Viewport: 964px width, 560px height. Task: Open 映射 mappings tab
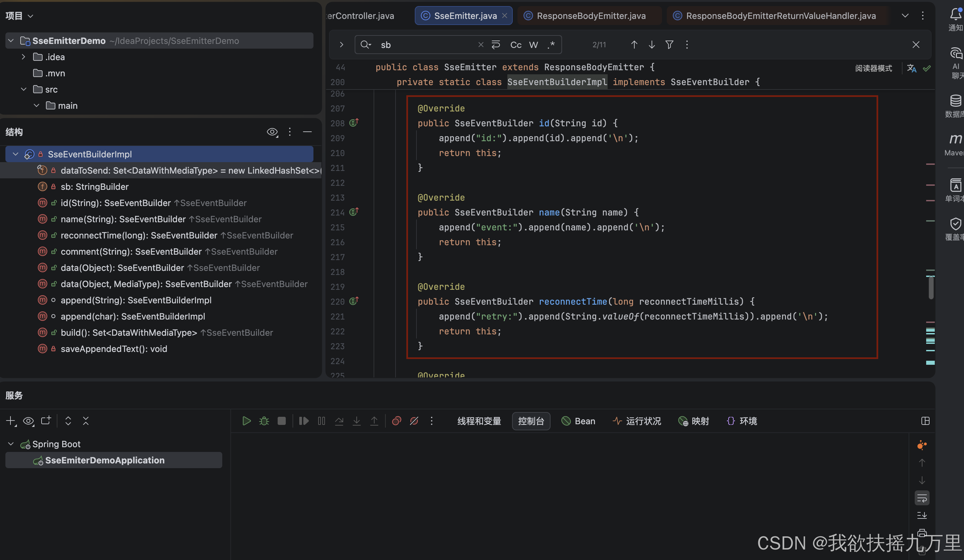693,421
